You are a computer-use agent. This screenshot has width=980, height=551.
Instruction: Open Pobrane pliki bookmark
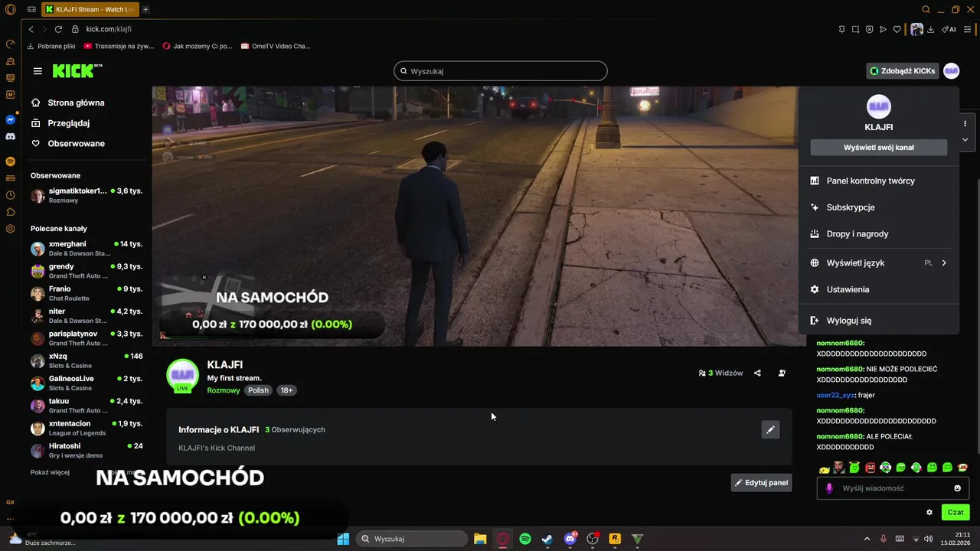tap(51, 46)
